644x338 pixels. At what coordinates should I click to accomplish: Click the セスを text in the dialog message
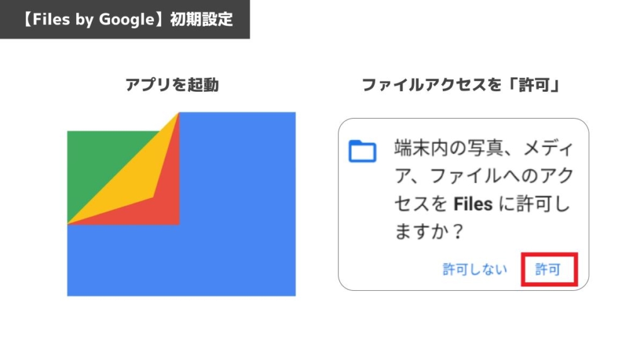[421, 204]
